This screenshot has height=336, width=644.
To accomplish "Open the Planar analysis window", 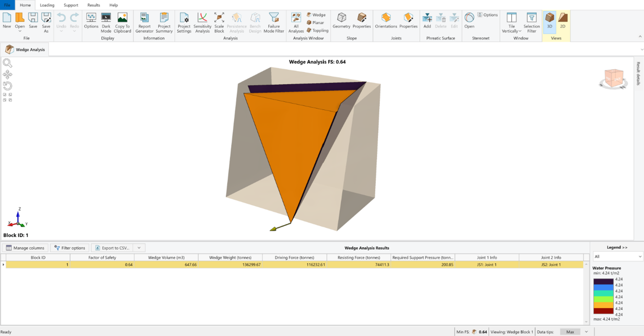I will pyautogui.click(x=315, y=23).
